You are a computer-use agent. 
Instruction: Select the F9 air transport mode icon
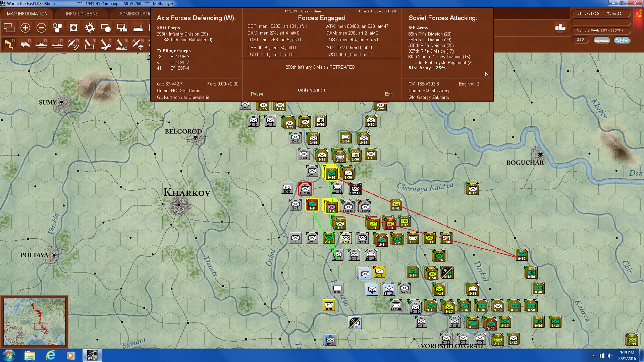point(138,44)
